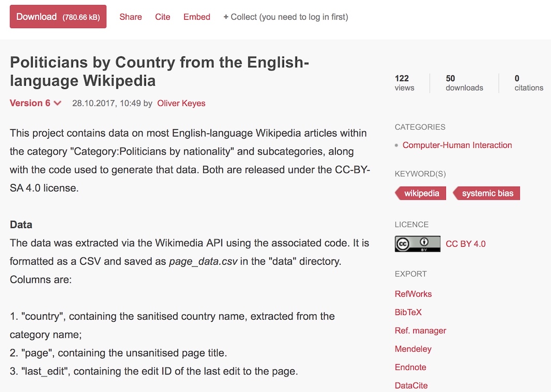Export citation to DataCite
The height and width of the screenshot is (392, 551).
[411, 385]
